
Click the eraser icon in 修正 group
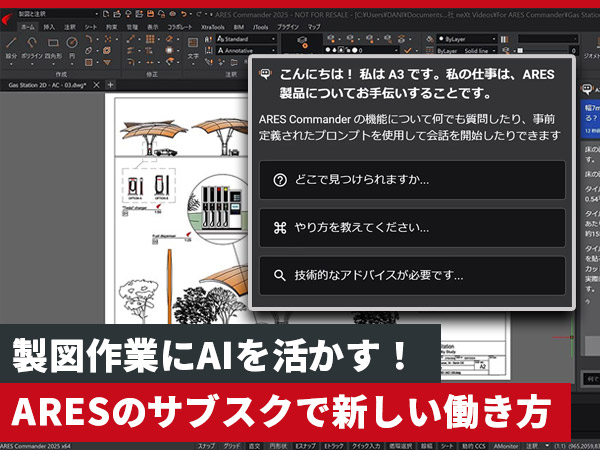point(169,39)
